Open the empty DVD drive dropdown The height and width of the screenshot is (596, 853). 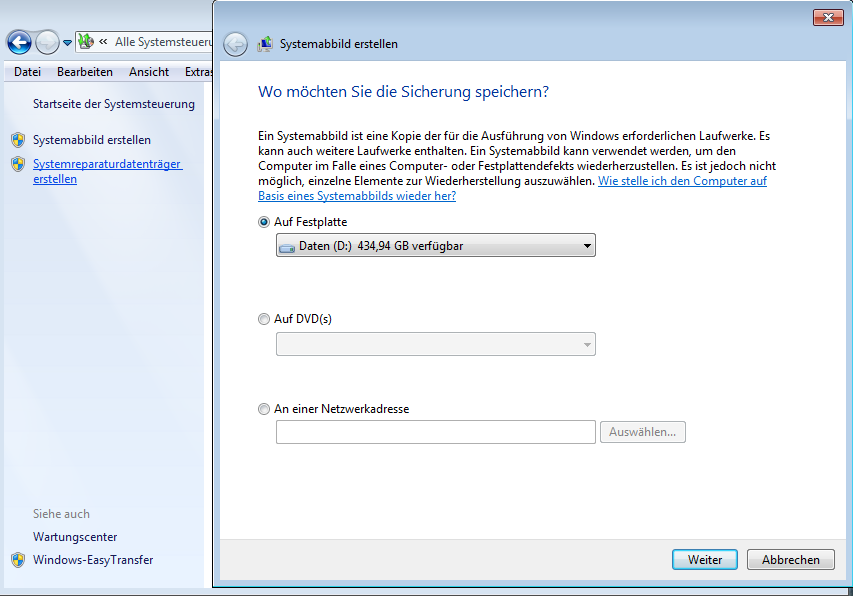click(x=436, y=344)
